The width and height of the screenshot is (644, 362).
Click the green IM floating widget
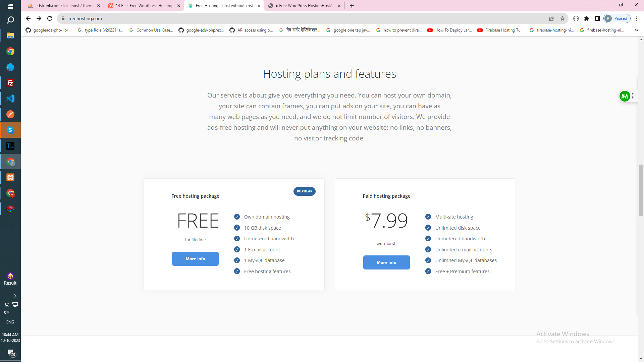(625, 97)
